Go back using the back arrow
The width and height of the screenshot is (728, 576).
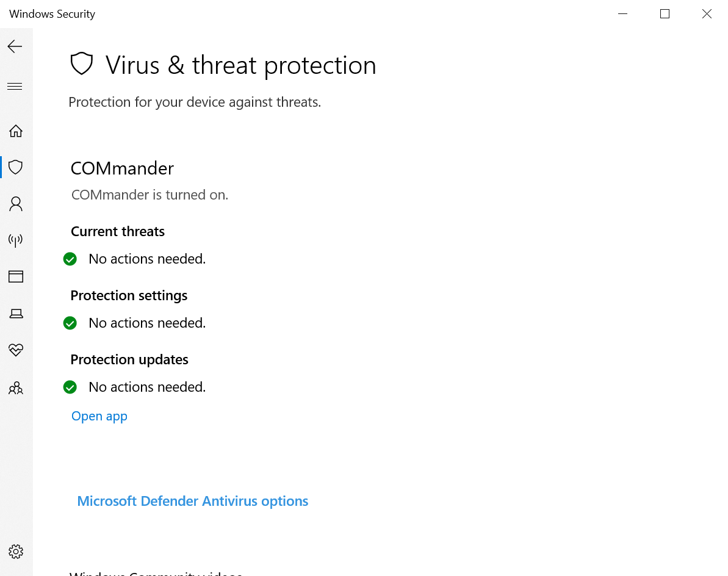coord(15,46)
